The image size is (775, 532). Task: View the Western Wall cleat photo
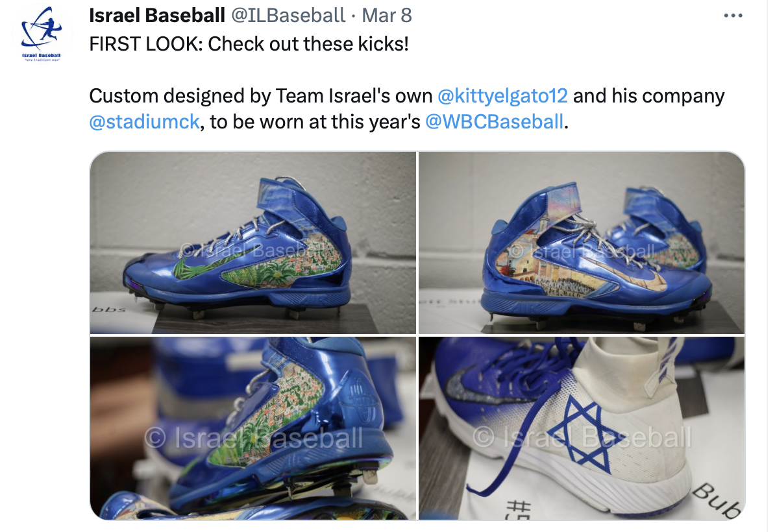coord(582,243)
